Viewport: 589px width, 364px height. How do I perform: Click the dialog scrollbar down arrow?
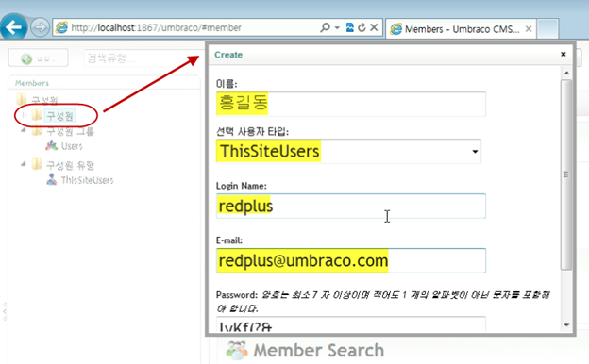(x=566, y=325)
